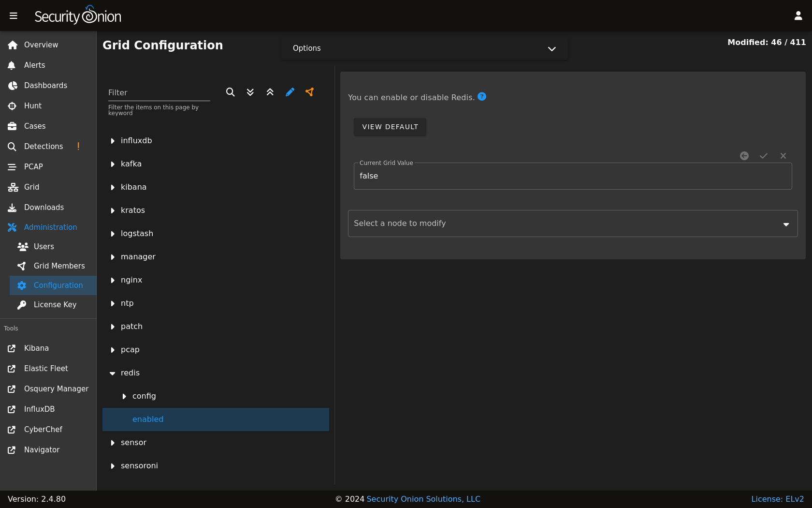Click the Filter keyword input field
Viewport: 812px width, 508px height.
(159, 92)
